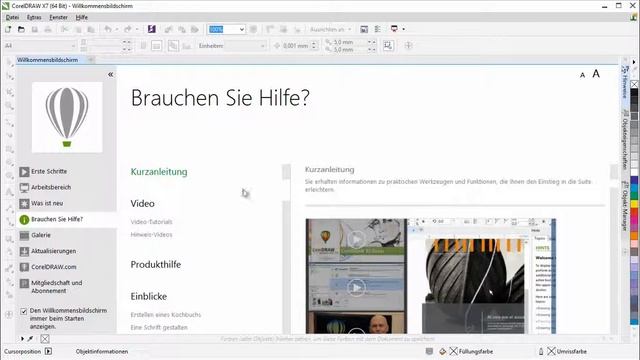Toggle 'Den Willkommensbildschirm immer beim Starten anzeigen' checkbox

[x=24, y=311]
